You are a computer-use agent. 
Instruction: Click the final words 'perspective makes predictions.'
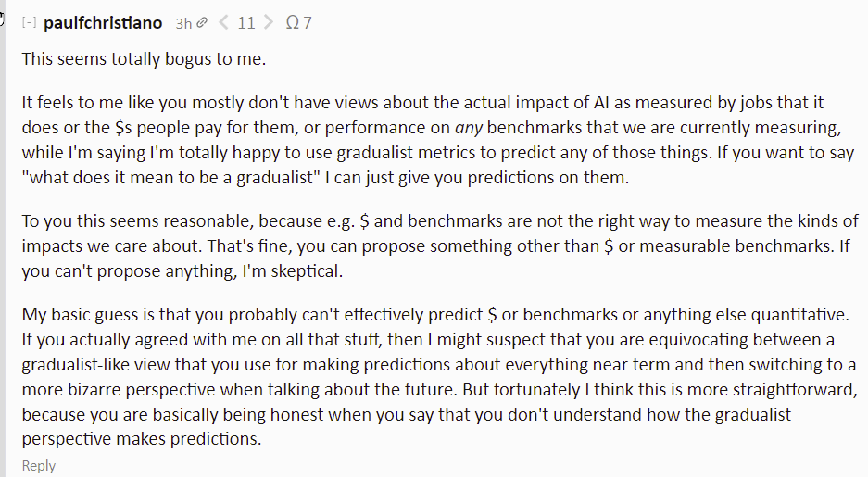[x=141, y=439]
